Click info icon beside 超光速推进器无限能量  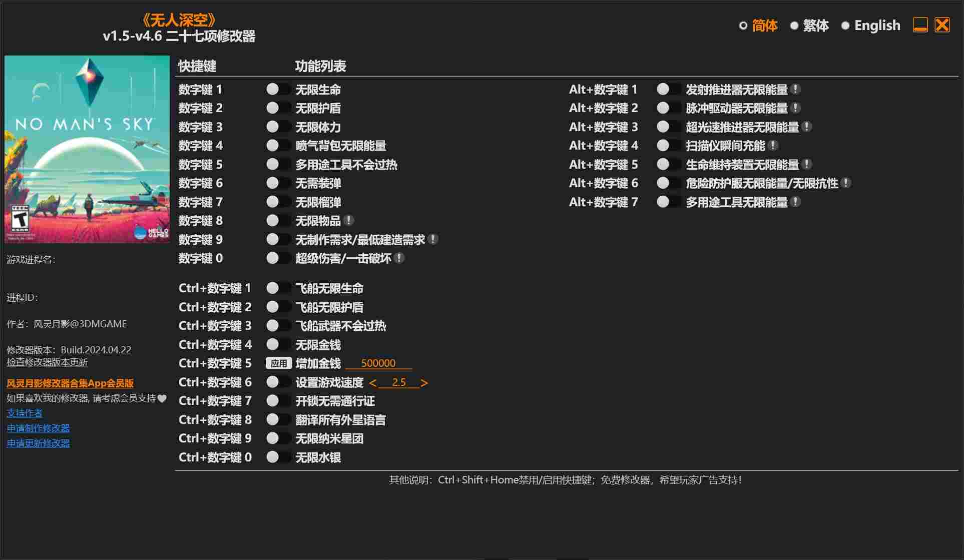(x=806, y=127)
